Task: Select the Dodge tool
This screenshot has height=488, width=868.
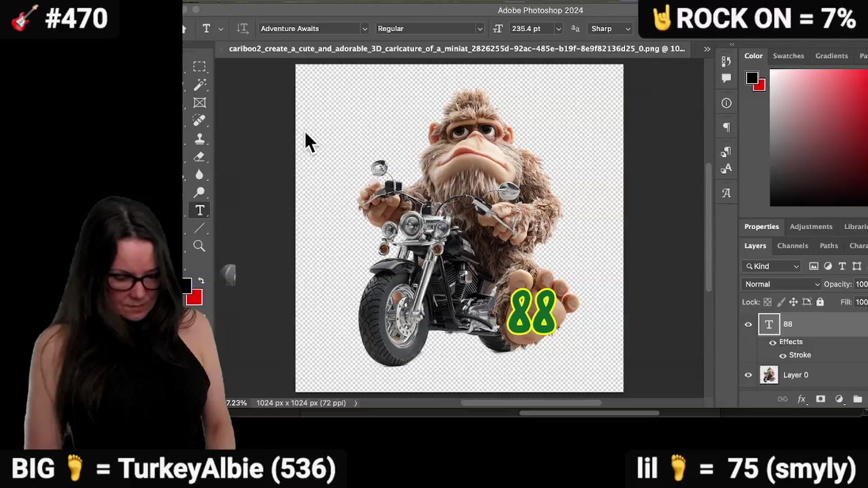Action: [x=199, y=192]
